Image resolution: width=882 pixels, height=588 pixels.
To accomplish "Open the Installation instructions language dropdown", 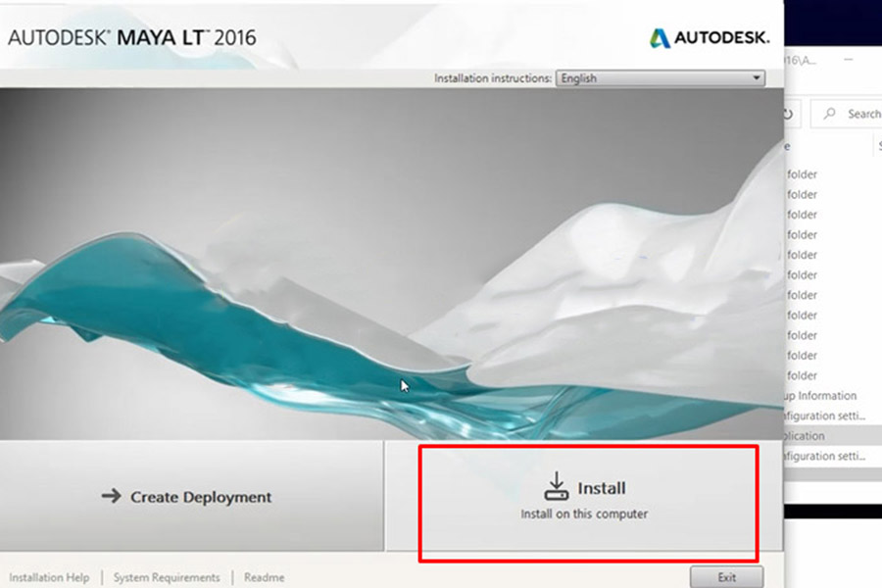I will [x=661, y=78].
